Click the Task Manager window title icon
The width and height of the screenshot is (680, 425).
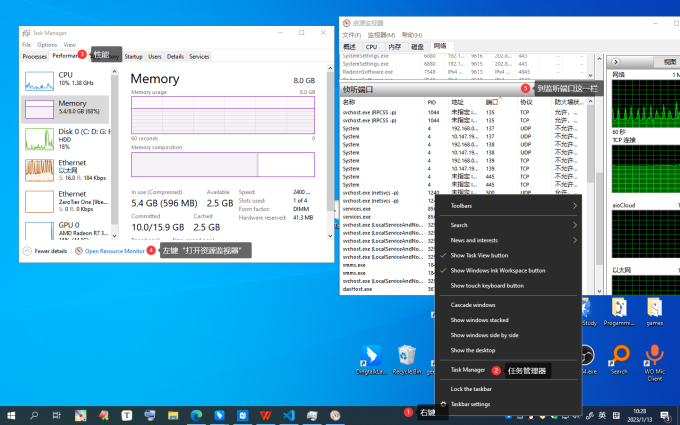point(26,33)
